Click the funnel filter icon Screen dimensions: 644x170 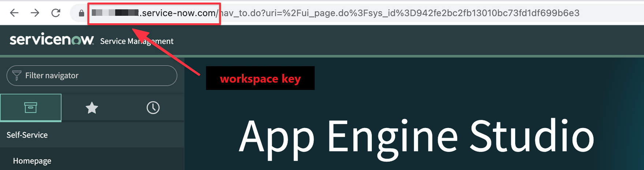click(16, 75)
